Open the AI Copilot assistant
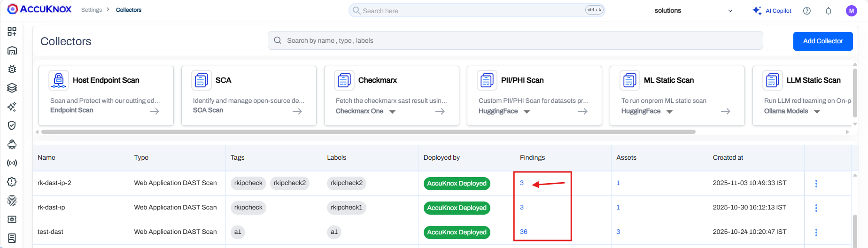The height and width of the screenshot is (248, 868). tap(772, 11)
